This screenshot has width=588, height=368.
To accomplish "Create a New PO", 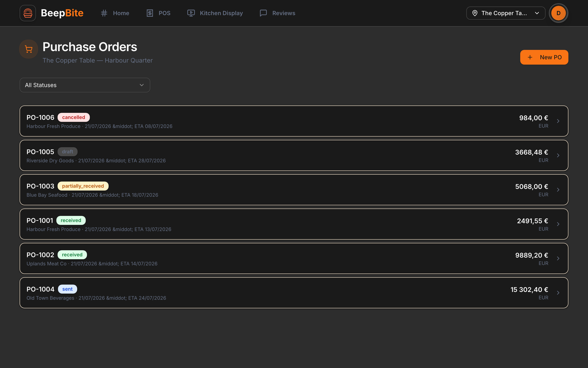I will pyautogui.click(x=544, y=57).
